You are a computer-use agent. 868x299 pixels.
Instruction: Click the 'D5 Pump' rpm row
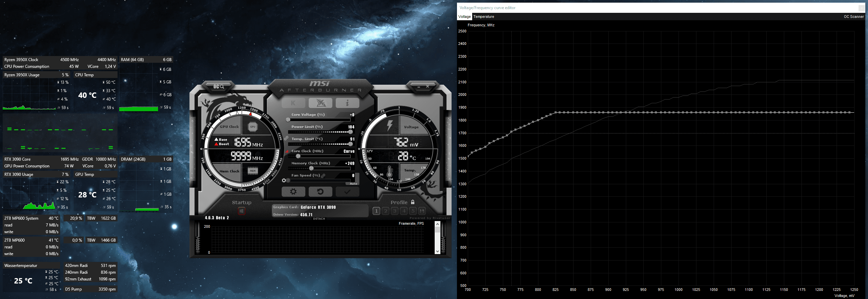(90, 289)
